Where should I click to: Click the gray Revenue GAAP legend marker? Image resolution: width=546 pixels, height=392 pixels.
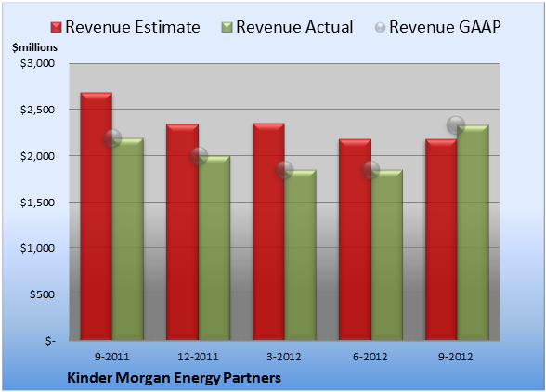tap(381, 28)
